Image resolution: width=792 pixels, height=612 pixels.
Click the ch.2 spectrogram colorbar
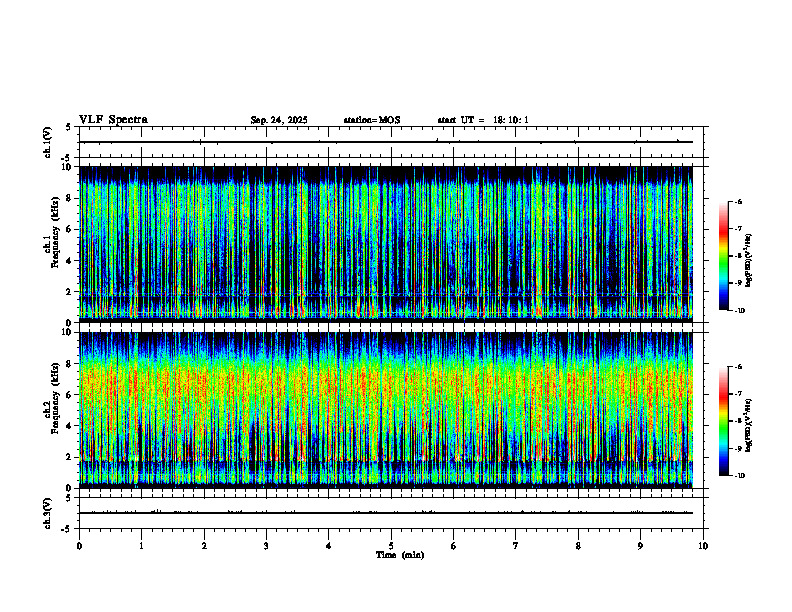[723, 421]
